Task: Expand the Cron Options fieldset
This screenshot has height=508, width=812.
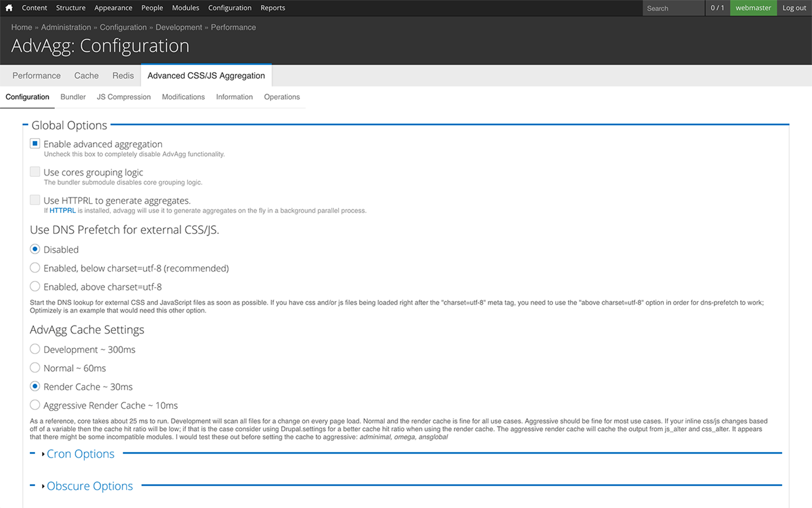Action: pyautogui.click(x=80, y=454)
